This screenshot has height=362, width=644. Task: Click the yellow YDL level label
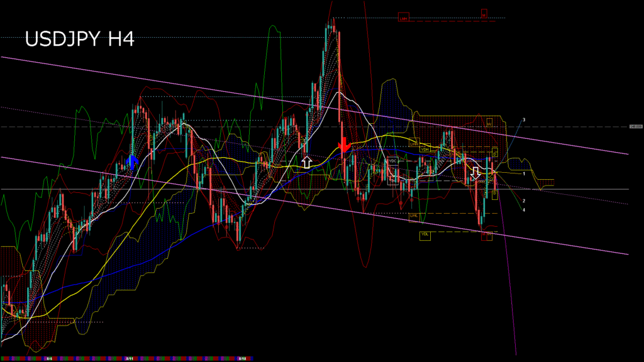425,235
